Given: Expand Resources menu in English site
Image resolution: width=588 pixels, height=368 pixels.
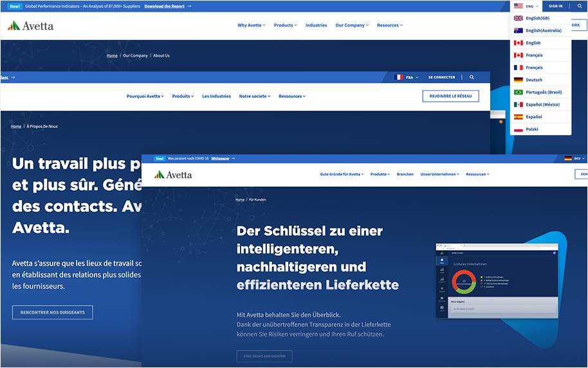Looking at the screenshot, I should 390,25.
